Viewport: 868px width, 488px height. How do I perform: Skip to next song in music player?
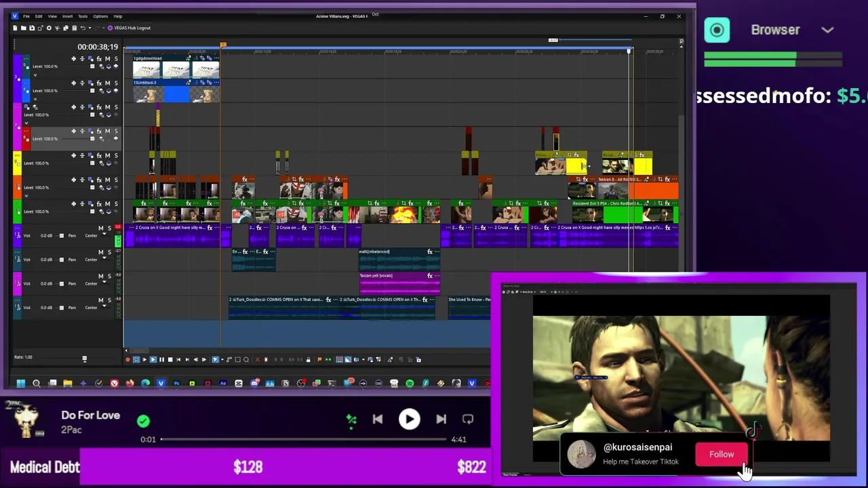tap(441, 420)
